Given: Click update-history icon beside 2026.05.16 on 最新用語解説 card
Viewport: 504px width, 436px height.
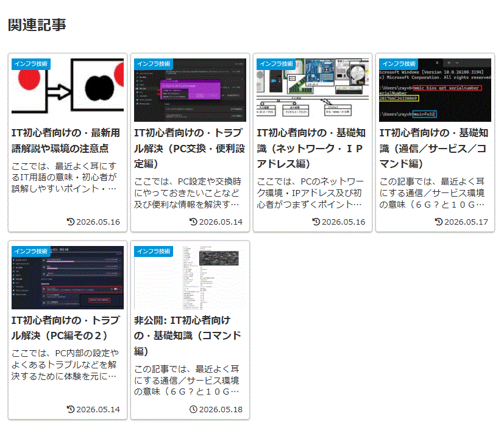Looking at the screenshot, I should tap(71, 222).
